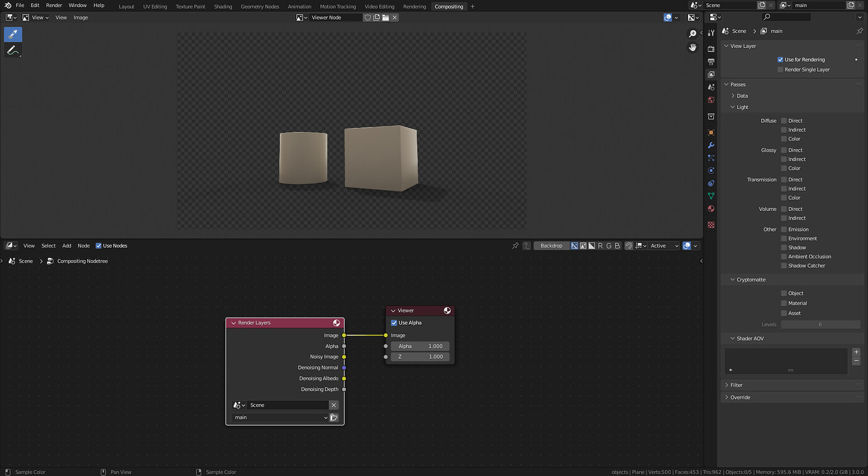Screen dimensions: 868x476
Task: Enable the Shadow Catcher pass
Action: (784, 266)
